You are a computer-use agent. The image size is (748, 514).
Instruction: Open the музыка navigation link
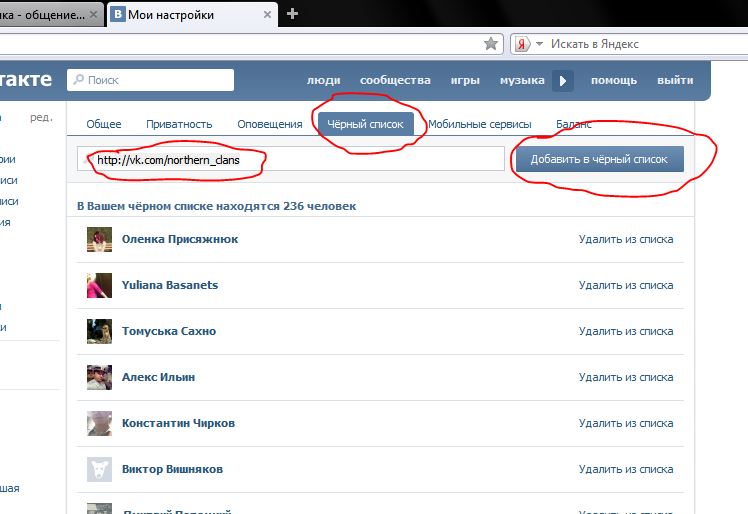pyautogui.click(x=522, y=80)
